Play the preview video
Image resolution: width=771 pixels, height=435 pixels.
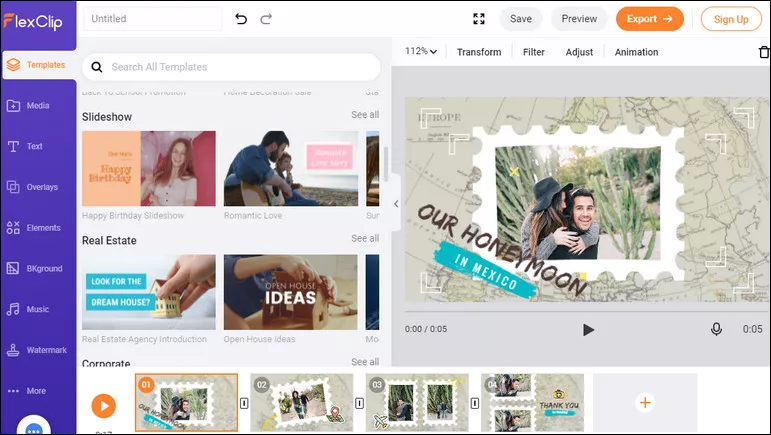[588, 330]
